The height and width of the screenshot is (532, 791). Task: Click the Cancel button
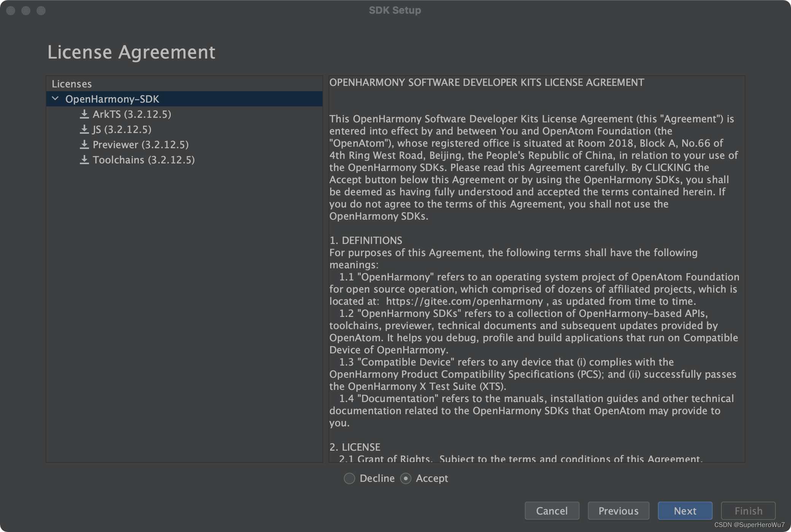pos(552,511)
